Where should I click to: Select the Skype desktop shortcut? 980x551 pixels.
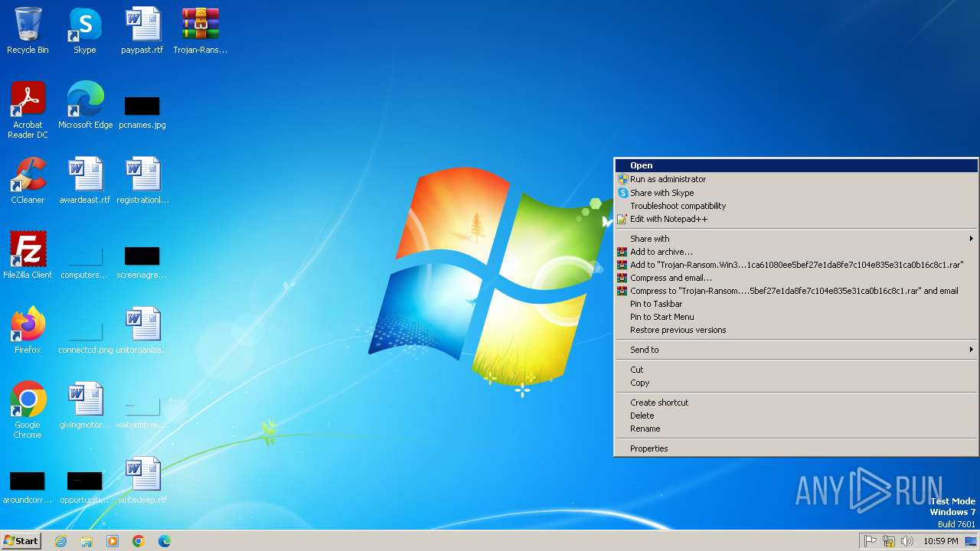85,31
